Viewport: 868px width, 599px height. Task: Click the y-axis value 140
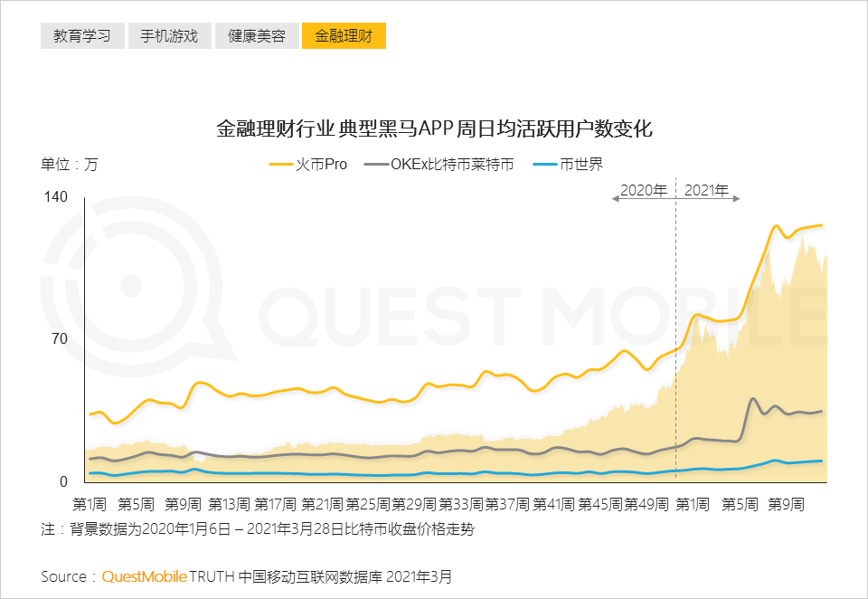56,196
